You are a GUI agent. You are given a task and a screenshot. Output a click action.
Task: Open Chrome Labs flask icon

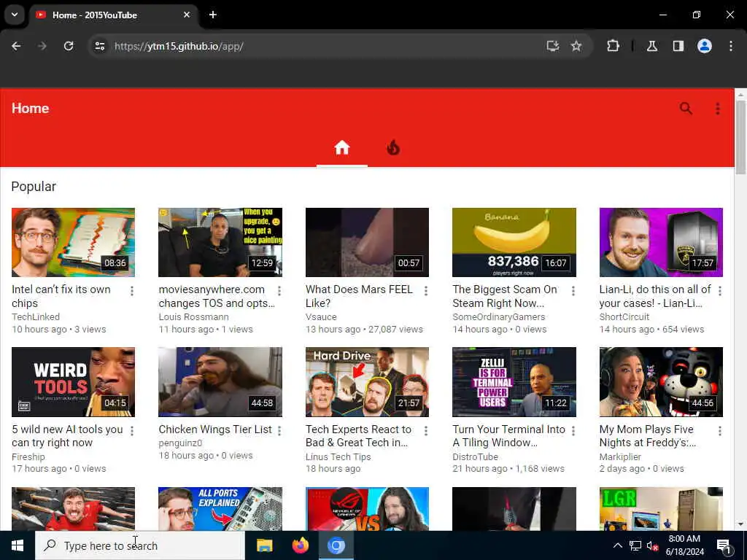[652, 46]
